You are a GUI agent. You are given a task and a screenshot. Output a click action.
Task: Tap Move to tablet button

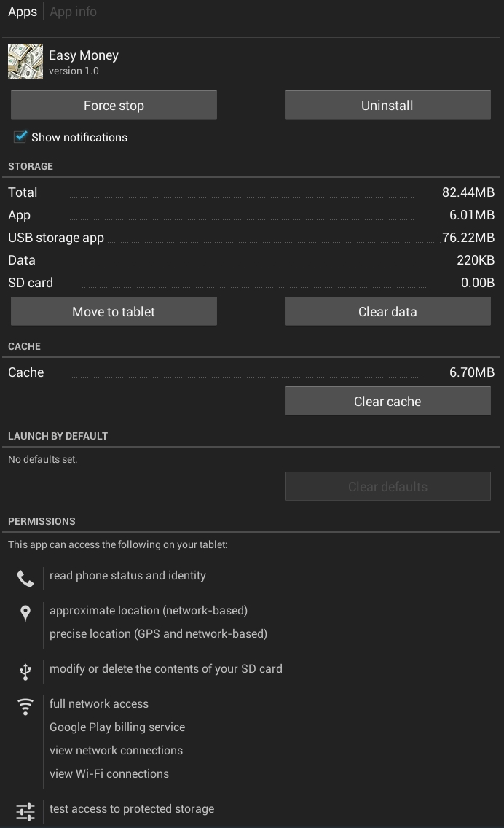click(114, 311)
